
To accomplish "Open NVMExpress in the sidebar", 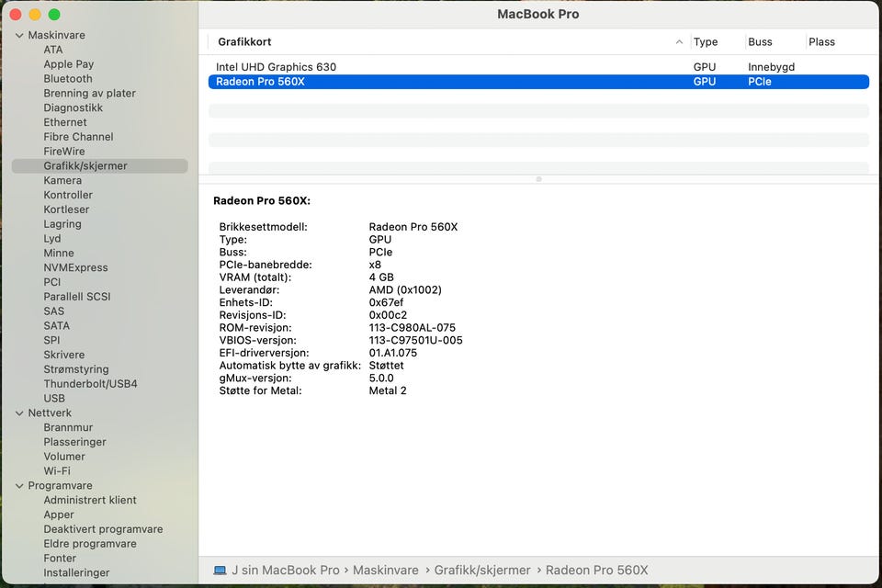I will point(75,268).
